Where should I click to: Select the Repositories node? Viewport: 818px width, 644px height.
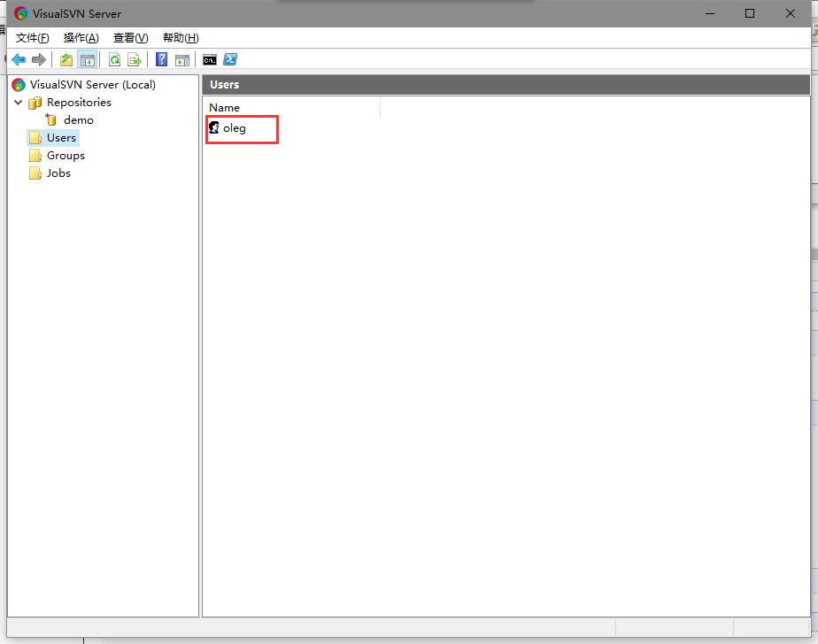[79, 103]
